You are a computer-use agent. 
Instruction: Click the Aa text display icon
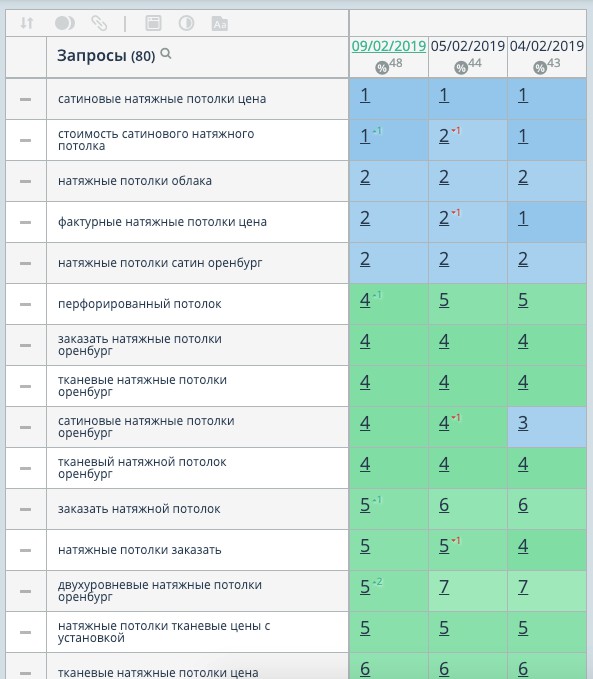pyautogui.click(x=220, y=23)
